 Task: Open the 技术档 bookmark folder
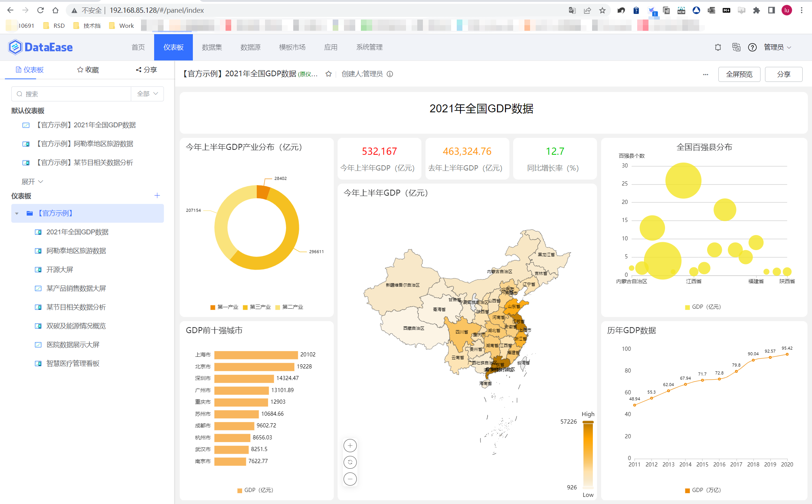click(87, 26)
